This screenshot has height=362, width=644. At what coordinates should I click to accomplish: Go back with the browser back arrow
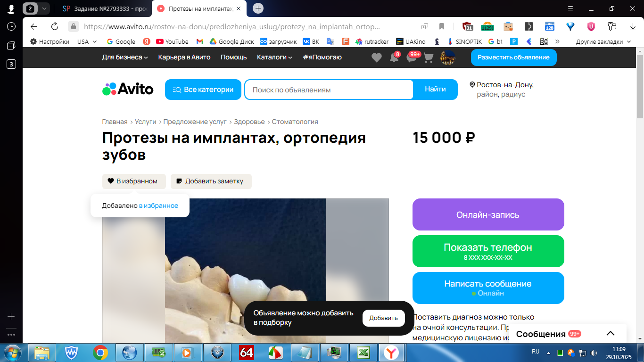[34, 26]
